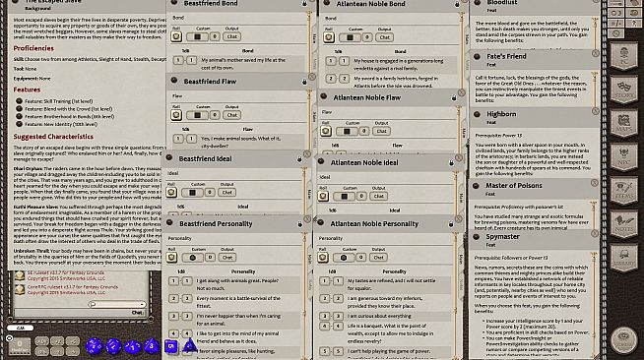Click the Atlantean Noble Bond roll button
Viewport: 644px width, 360px height.
point(329,37)
